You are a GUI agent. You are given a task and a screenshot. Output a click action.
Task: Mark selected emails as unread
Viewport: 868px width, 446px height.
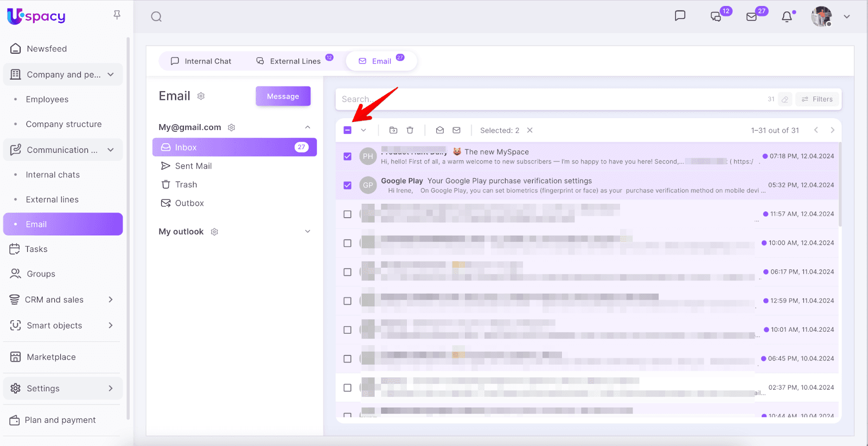coord(456,130)
